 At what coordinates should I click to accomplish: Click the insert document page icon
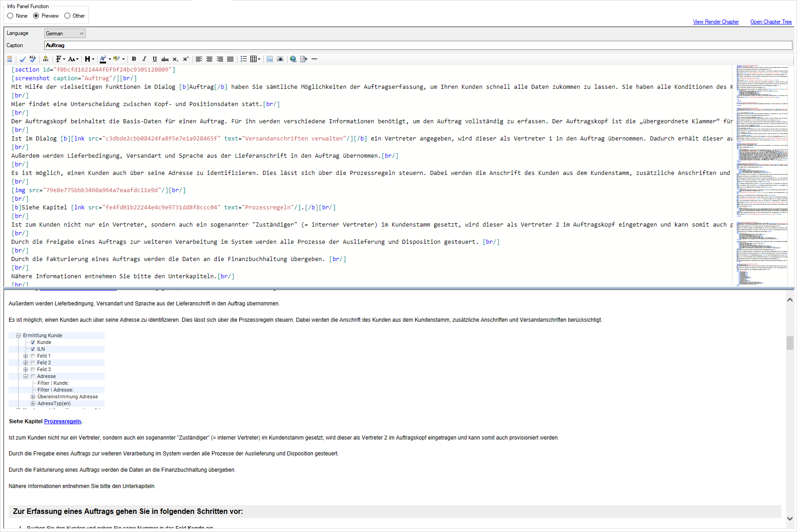[304, 59]
